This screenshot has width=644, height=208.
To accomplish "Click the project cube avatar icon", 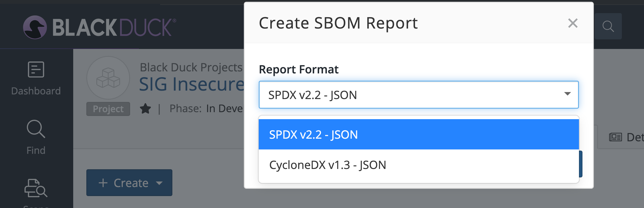I will tap(108, 78).
